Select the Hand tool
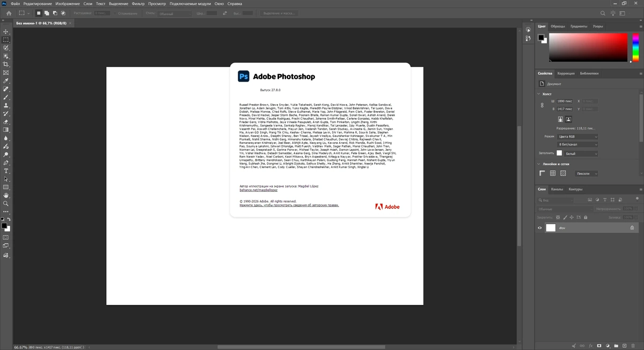 click(x=6, y=195)
